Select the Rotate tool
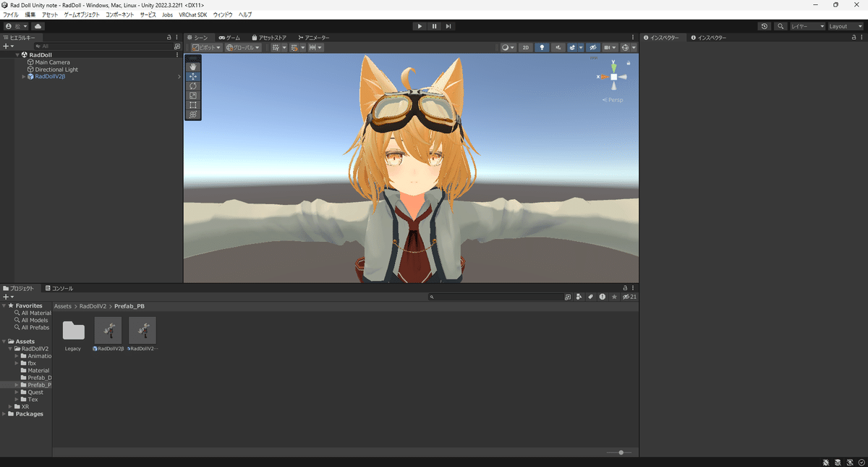 [x=193, y=85]
